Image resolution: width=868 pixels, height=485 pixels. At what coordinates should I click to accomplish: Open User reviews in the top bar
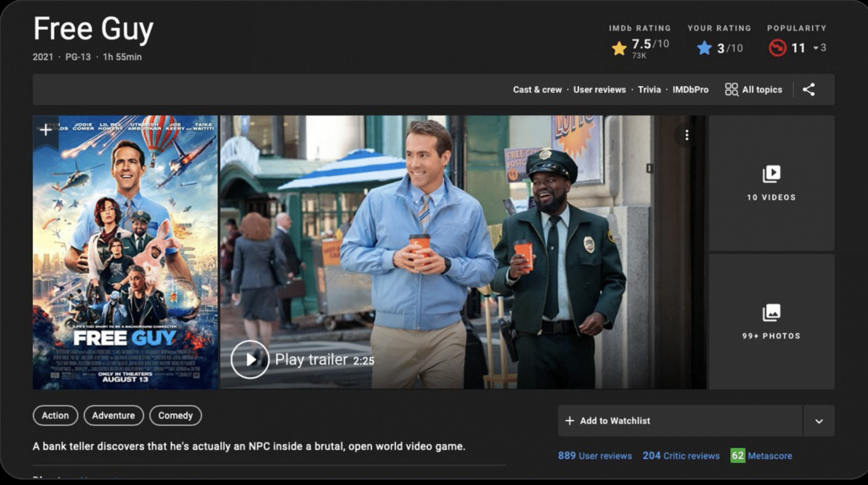click(599, 90)
